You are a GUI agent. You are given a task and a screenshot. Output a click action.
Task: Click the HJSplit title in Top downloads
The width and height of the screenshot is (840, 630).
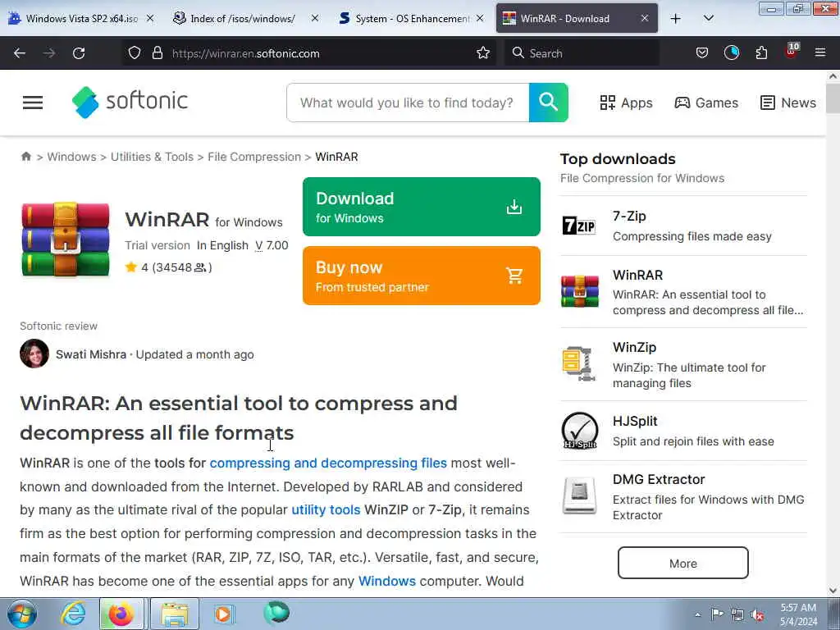pyautogui.click(x=635, y=421)
